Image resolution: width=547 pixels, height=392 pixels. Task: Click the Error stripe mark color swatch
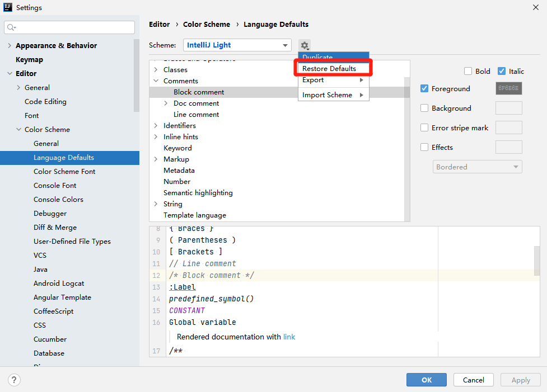[508, 127]
